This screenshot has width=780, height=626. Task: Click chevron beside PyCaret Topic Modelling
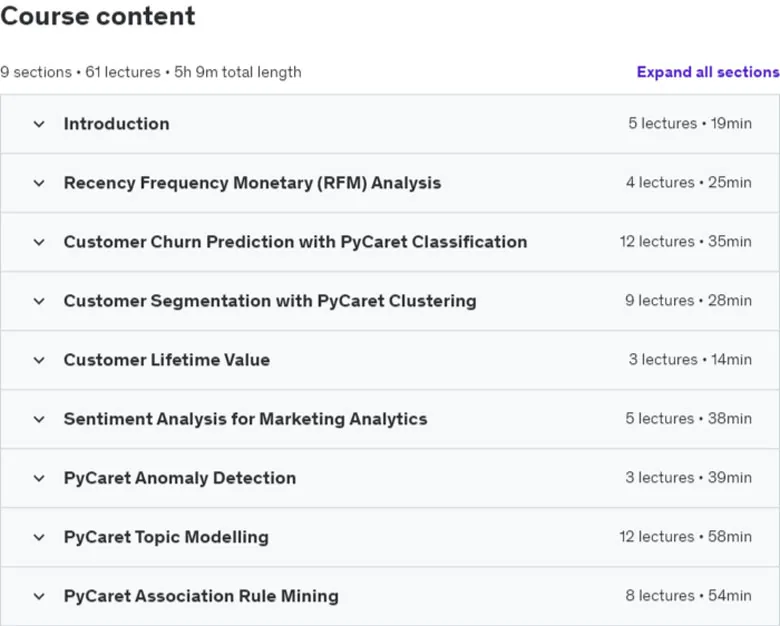pyautogui.click(x=39, y=537)
